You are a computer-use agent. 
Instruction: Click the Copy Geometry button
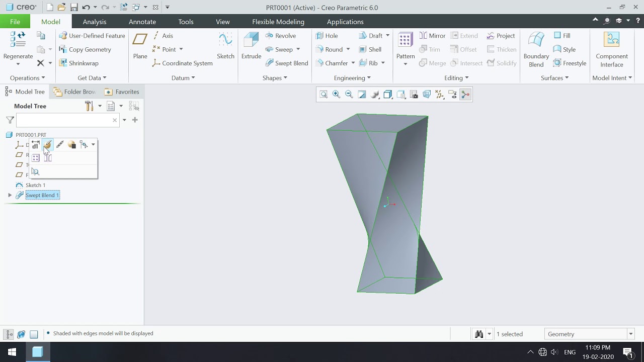[85, 49]
